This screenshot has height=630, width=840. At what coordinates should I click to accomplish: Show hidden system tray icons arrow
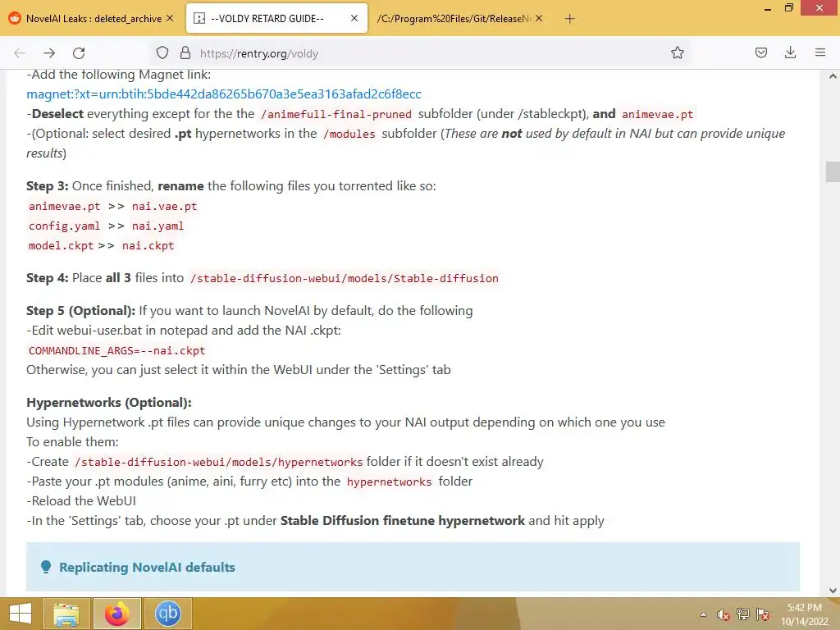pyautogui.click(x=703, y=614)
